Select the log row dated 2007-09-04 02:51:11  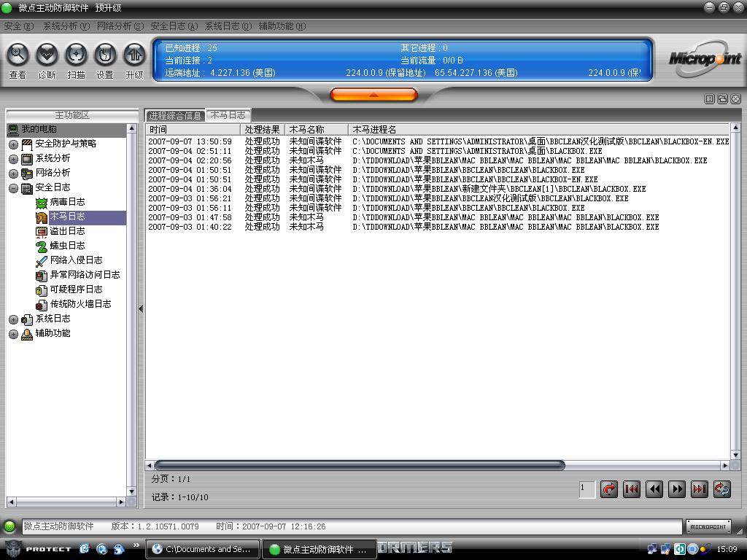438,151
